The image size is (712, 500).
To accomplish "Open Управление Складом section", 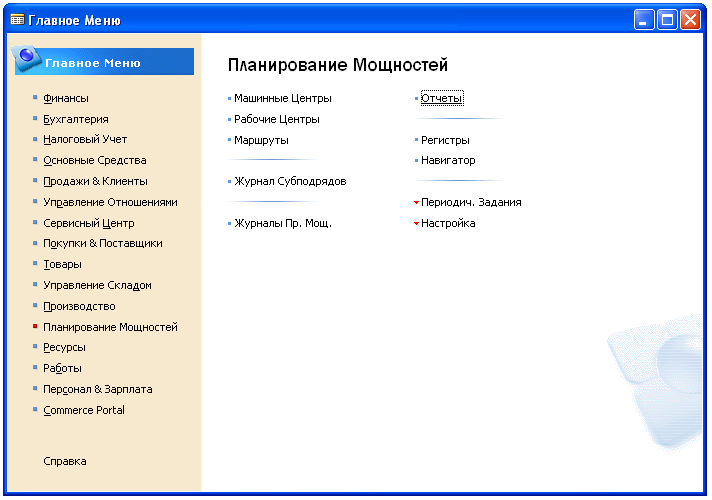I will tap(98, 285).
